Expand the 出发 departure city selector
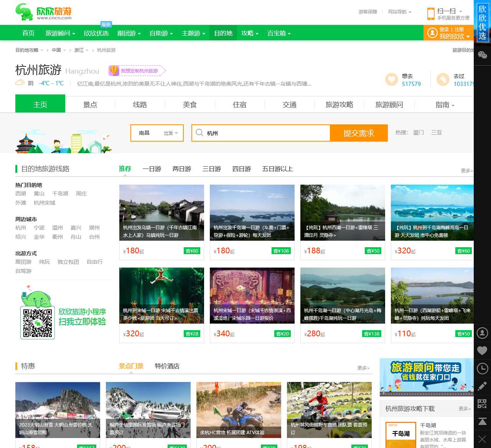The image size is (491, 448). (x=170, y=133)
